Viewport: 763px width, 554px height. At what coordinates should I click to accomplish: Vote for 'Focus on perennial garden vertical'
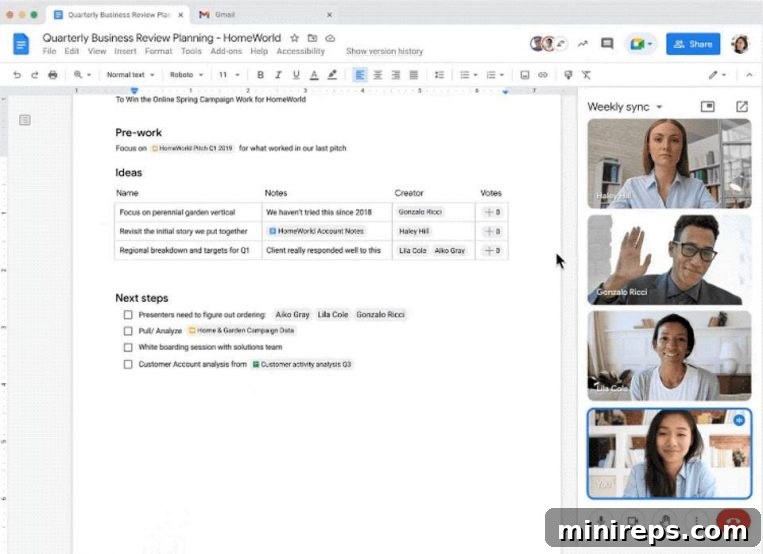pyautogui.click(x=492, y=212)
